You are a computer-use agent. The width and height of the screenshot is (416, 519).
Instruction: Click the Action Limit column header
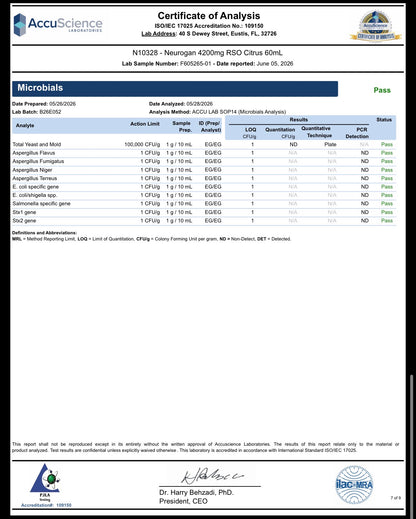point(145,124)
